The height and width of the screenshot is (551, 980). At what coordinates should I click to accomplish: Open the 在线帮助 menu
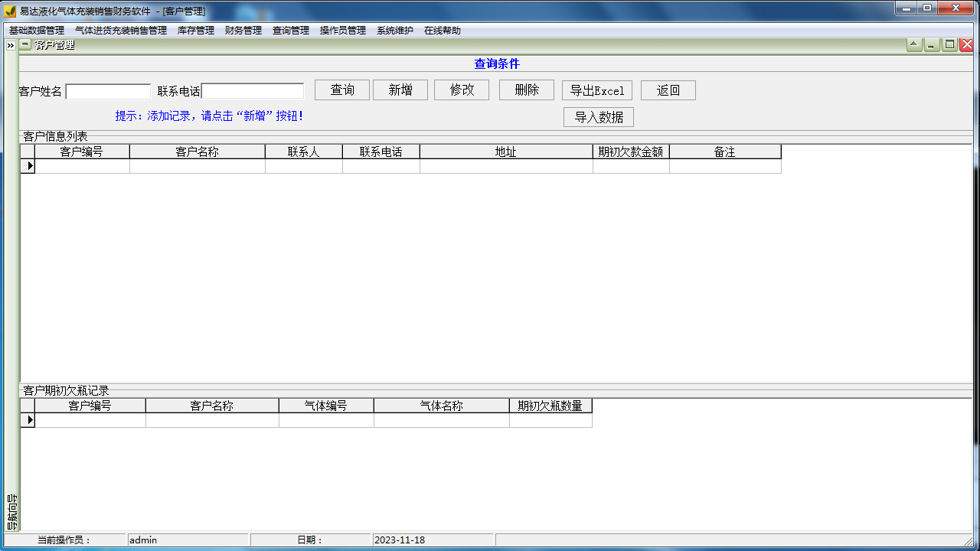point(443,31)
